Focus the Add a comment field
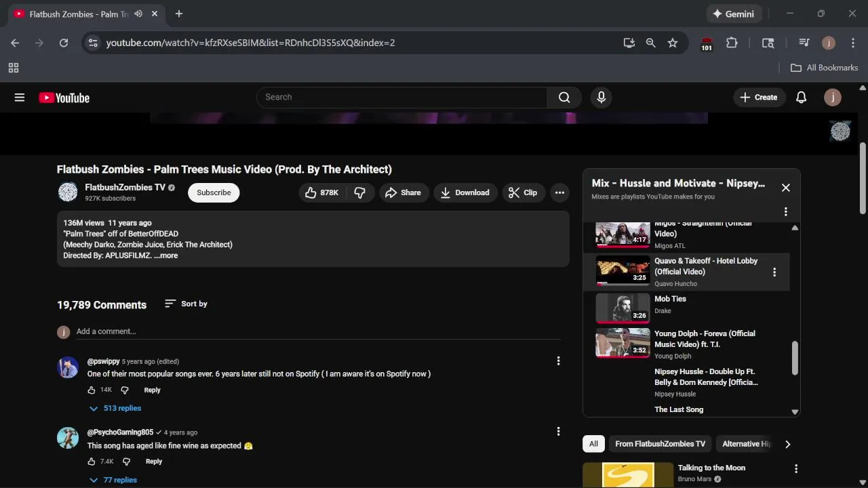This screenshot has width=868, height=488. coord(319,331)
